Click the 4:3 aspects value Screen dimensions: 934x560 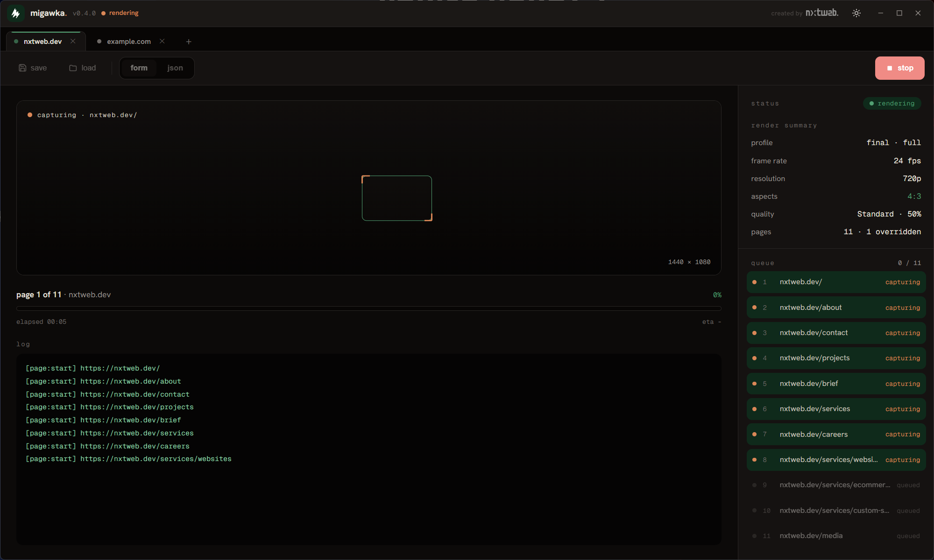click(914, 196)
